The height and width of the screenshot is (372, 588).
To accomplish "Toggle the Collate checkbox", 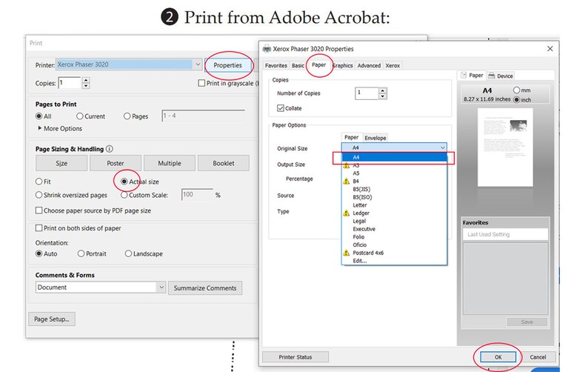I will pos(281,108).
